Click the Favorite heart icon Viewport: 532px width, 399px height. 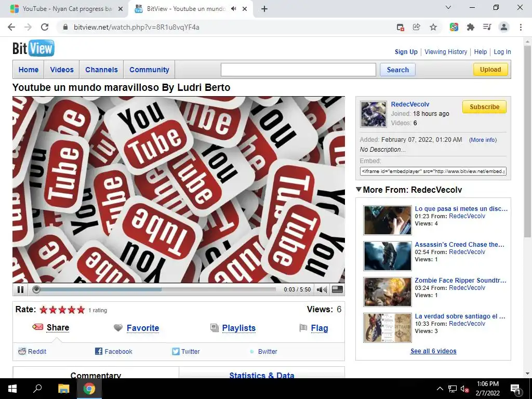point(118,328)
